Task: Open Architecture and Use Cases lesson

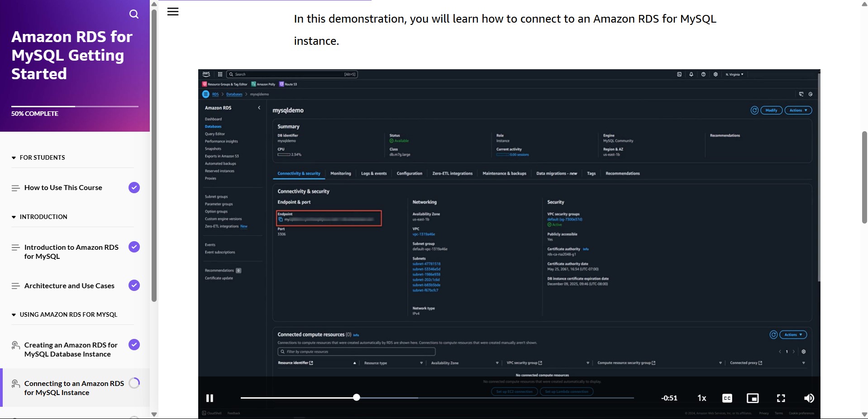Action: click(x=69, y=286)
